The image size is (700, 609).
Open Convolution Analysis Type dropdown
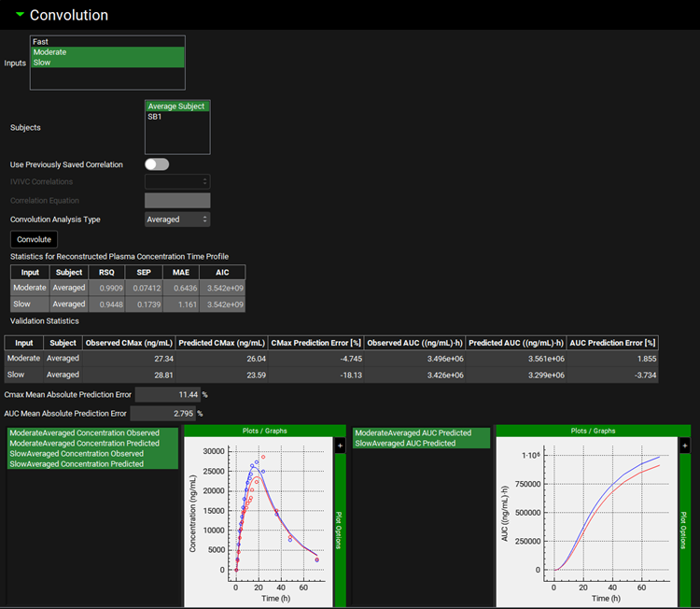(x=177, y=220)
